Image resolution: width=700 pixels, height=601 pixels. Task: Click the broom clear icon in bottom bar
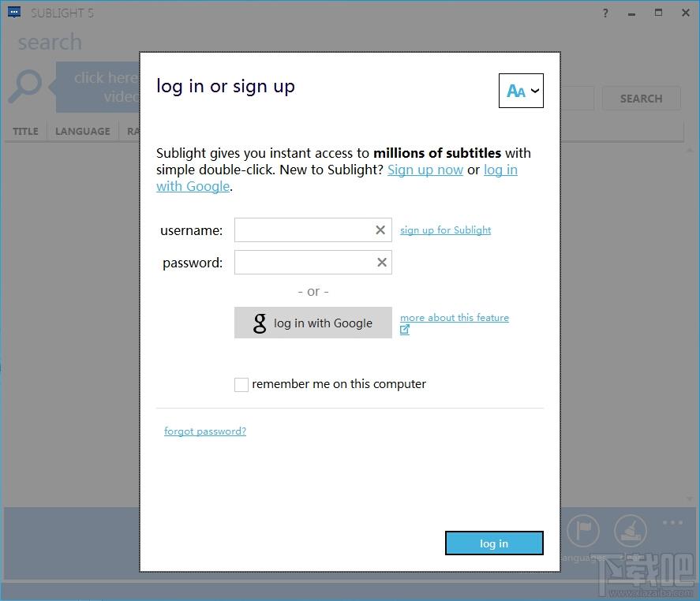pyautogui.click(x=631, y=531)
